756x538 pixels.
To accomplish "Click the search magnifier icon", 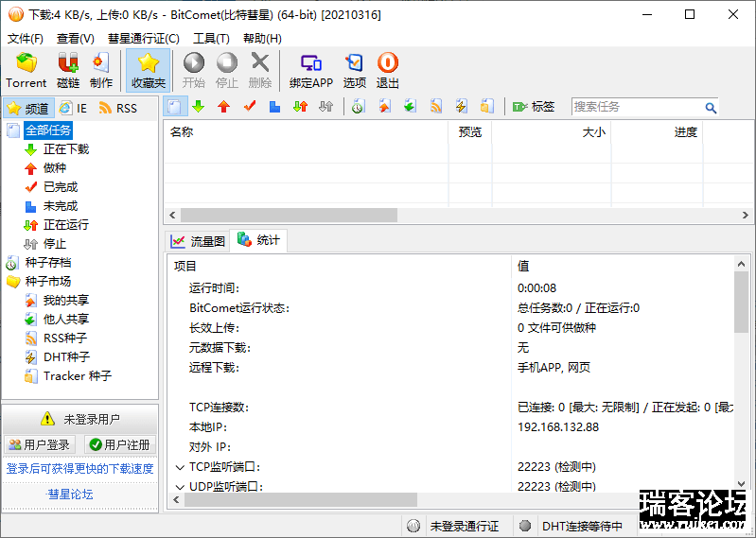I will 711,108.
